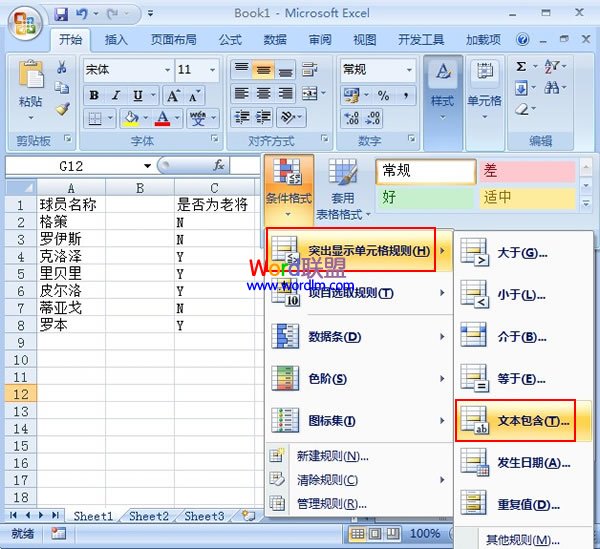Toggle top vertical alignment
Image resolution: width=600 pixels, height=549 pixels.
pos(241,70)
